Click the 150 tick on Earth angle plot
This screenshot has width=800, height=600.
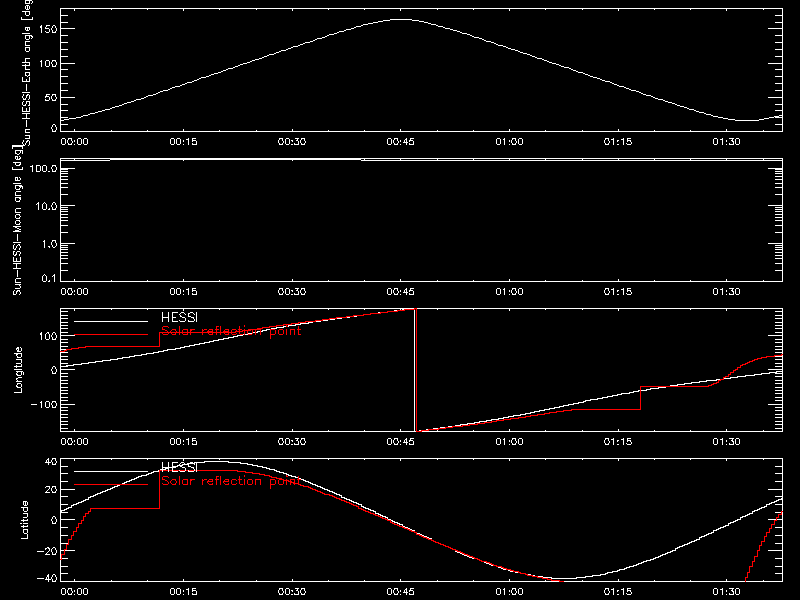[x=49, y=29]
